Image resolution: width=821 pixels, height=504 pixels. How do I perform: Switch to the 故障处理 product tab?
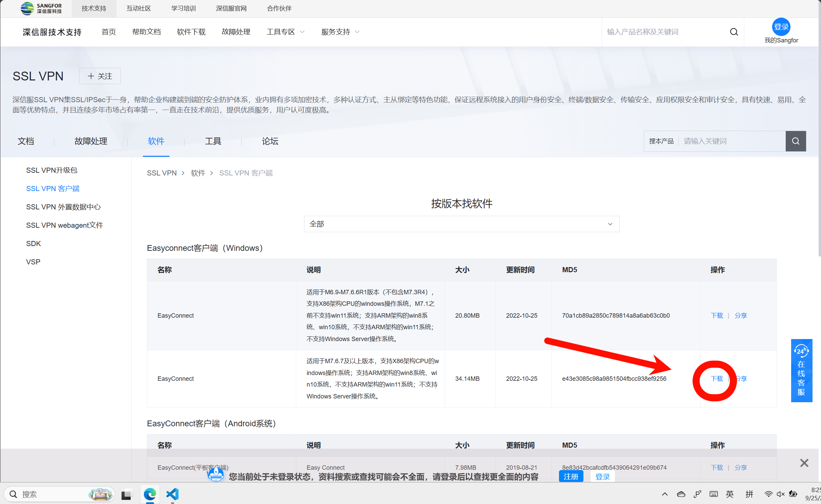coord(91,141)
